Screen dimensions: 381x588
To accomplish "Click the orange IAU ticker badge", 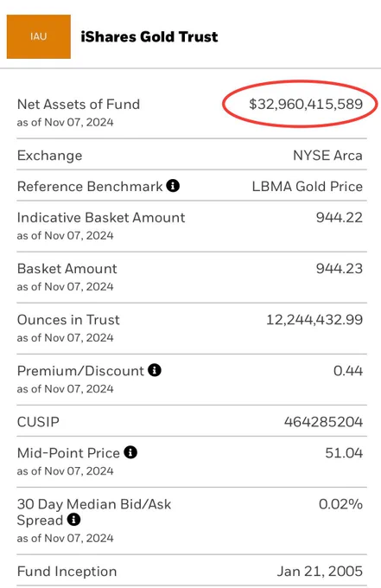I will [39, 36].
